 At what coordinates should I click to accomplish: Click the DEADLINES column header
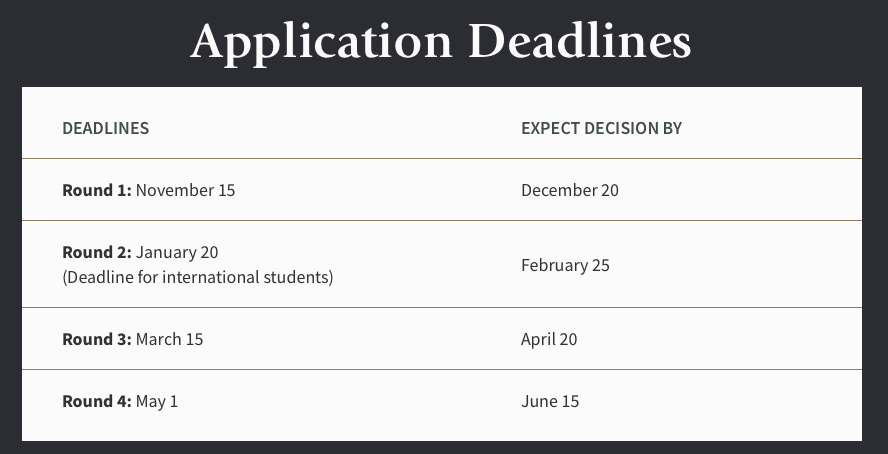[105, 128]
